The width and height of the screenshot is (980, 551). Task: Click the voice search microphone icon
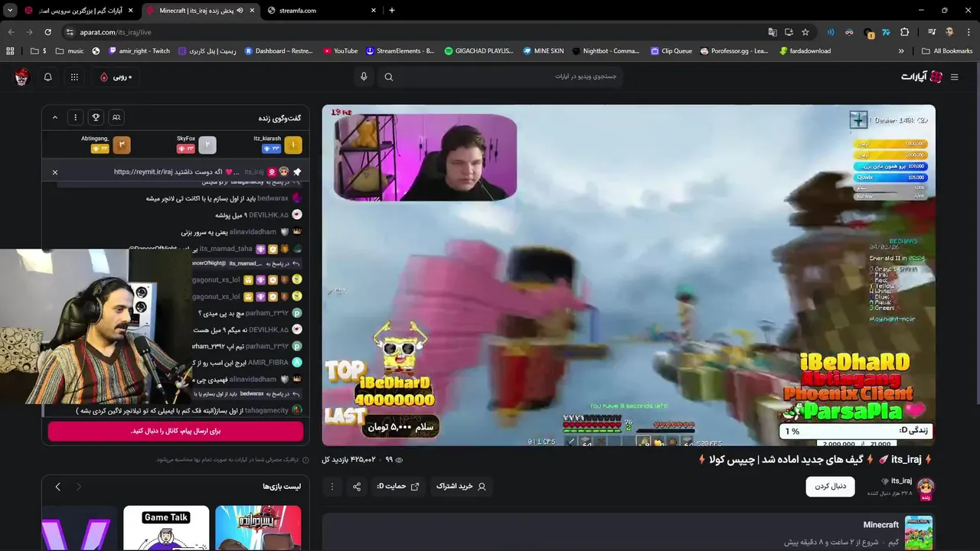364,77
